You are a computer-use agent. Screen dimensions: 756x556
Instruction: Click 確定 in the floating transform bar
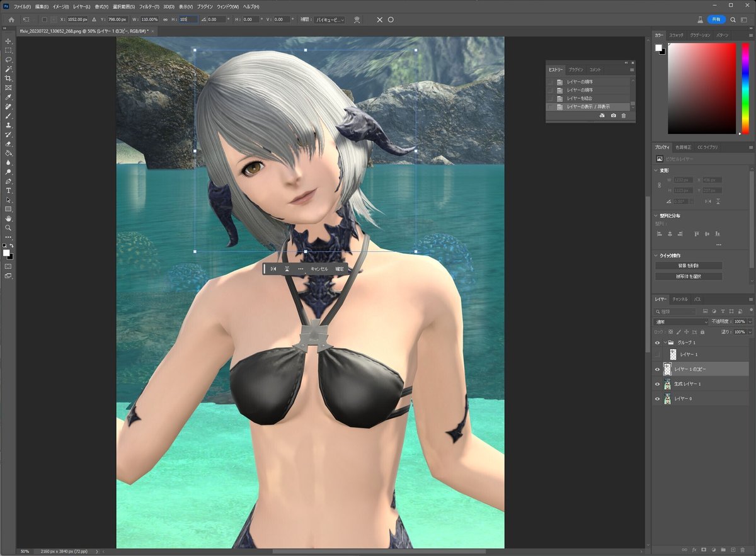(x=340, y=268)
